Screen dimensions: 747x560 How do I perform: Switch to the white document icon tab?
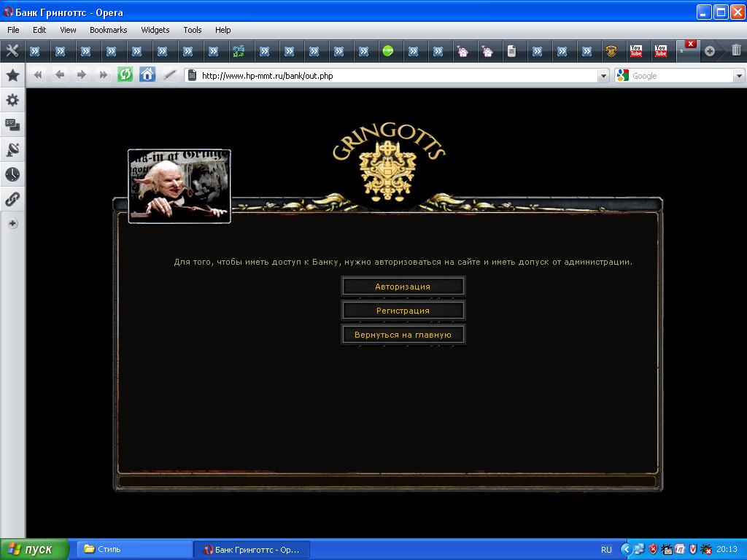511,50
